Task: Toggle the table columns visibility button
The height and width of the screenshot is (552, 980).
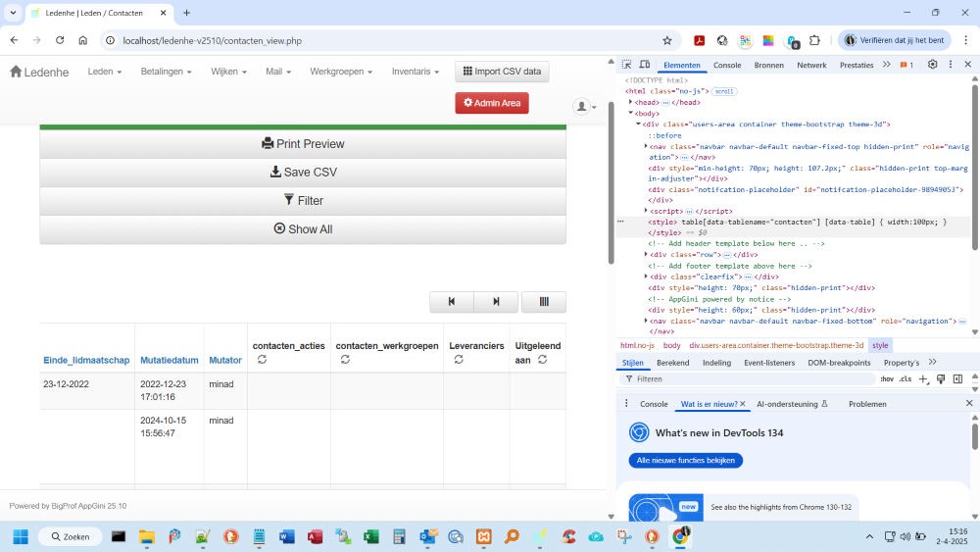Action: (544, 302)
